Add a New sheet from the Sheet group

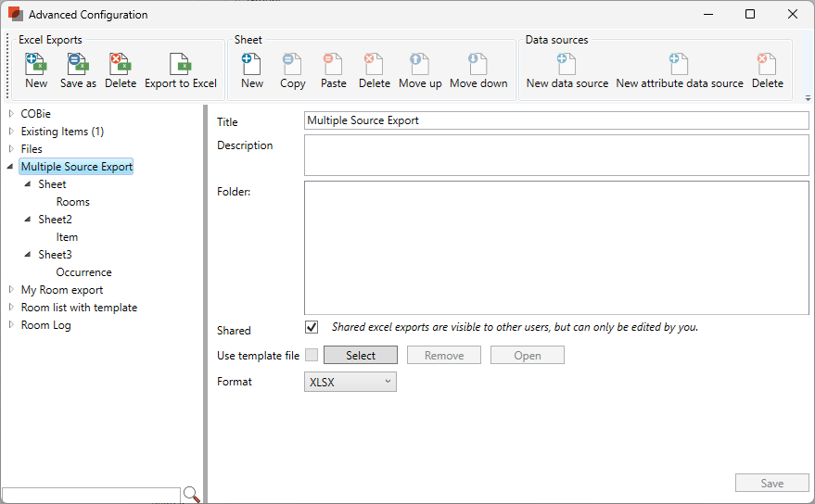click(251, 70)
